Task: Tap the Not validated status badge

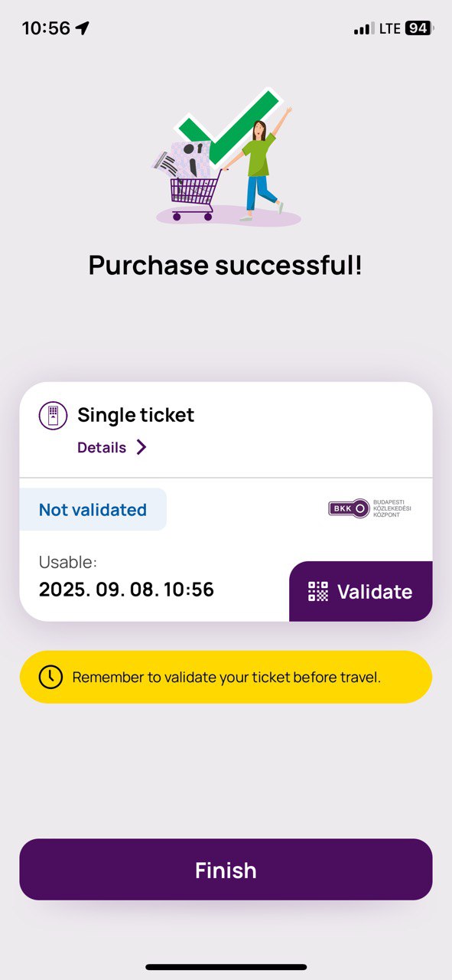Action: point(93,510)
